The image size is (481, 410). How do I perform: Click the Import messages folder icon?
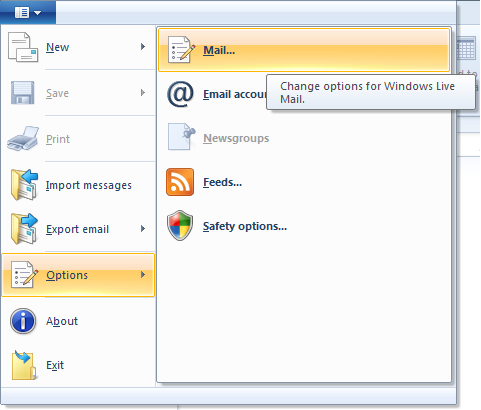pos(24,185)
